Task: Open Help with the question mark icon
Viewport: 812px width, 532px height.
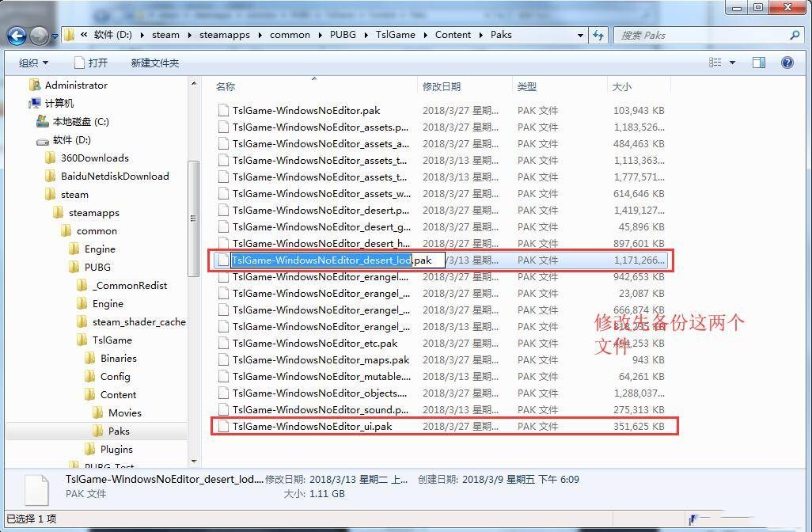Action: 787,63
